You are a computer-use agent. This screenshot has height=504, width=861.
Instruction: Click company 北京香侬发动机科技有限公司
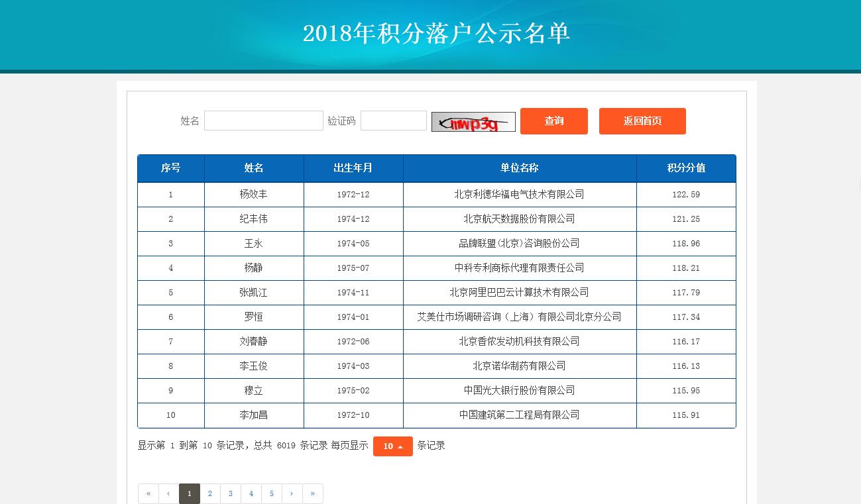pyautogui.click(x=520, y=342)
